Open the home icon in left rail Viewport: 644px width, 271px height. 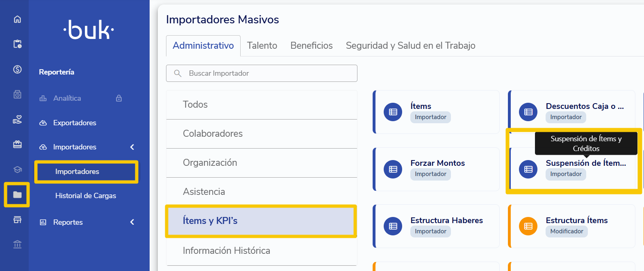click(17, 19)
